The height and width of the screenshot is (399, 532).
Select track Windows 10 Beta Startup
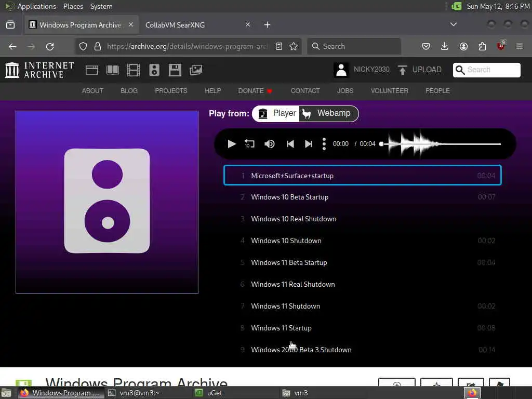(362, 197)
